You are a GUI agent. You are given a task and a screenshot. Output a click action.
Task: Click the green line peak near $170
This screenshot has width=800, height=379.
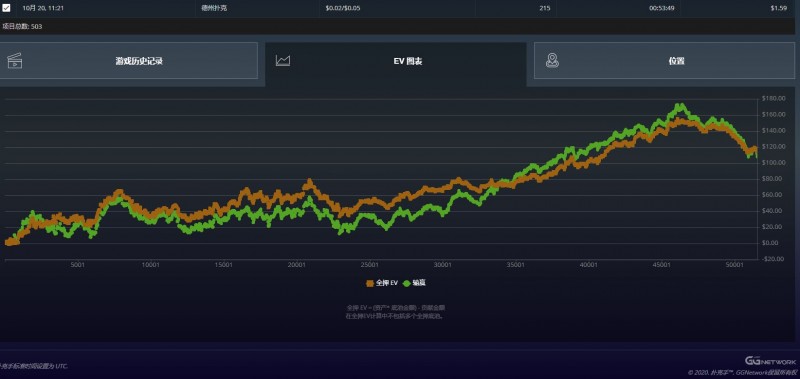680,107
